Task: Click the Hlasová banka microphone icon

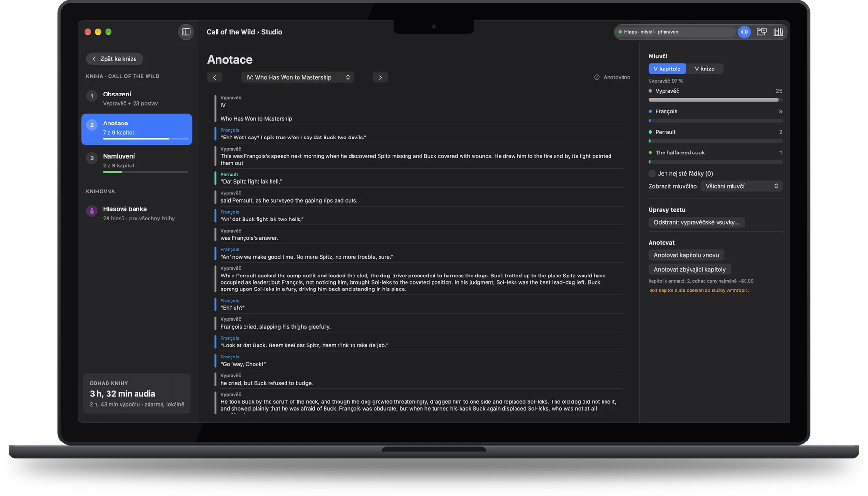Action: pos(92,211)
